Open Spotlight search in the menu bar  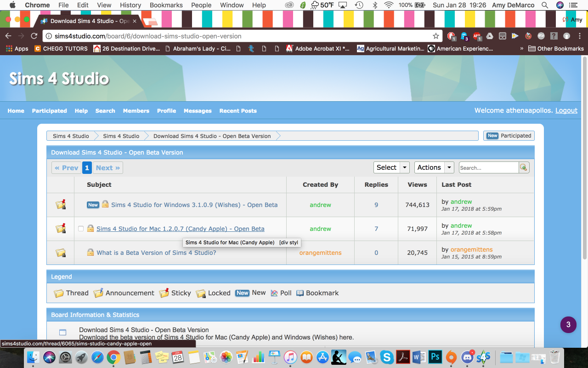545,5
